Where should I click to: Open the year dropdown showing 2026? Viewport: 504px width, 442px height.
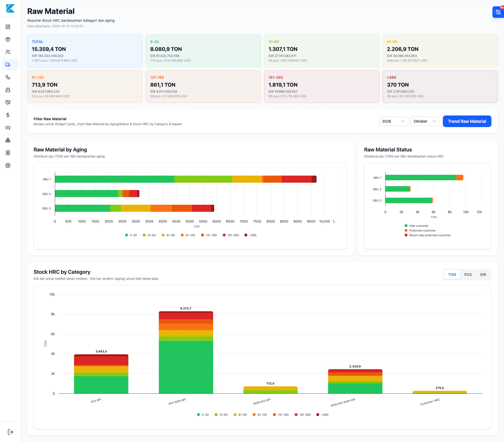click(x=393, y=121)
